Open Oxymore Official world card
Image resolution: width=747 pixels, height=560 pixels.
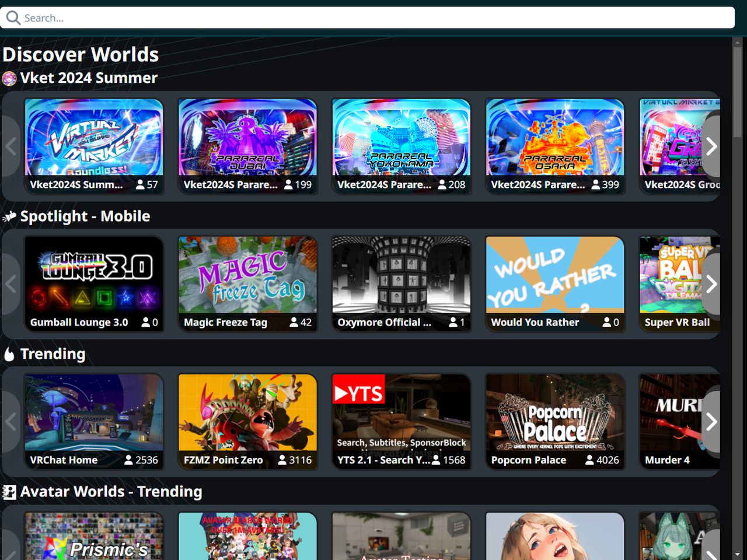(401, 283)
